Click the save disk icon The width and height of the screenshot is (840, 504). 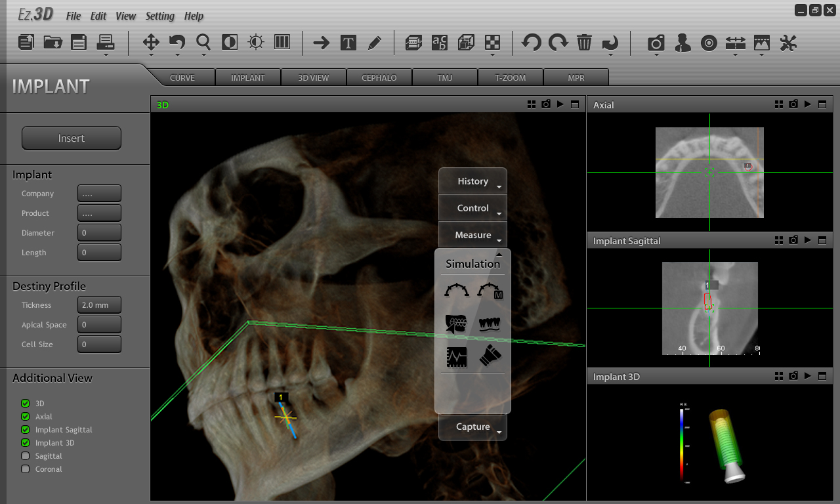pos(79,43)
